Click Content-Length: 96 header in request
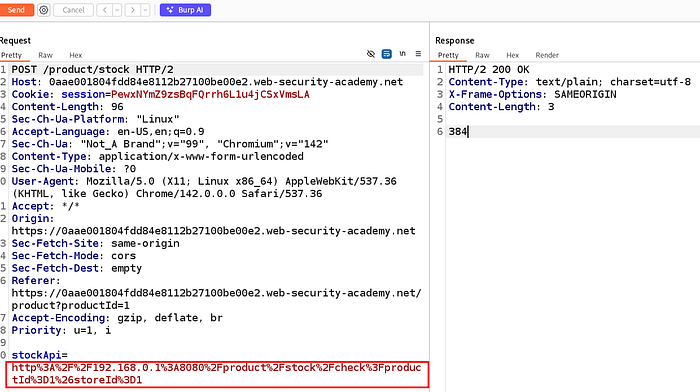The width and height of the screenshot is (700, 392). click(x=67, y=107)
